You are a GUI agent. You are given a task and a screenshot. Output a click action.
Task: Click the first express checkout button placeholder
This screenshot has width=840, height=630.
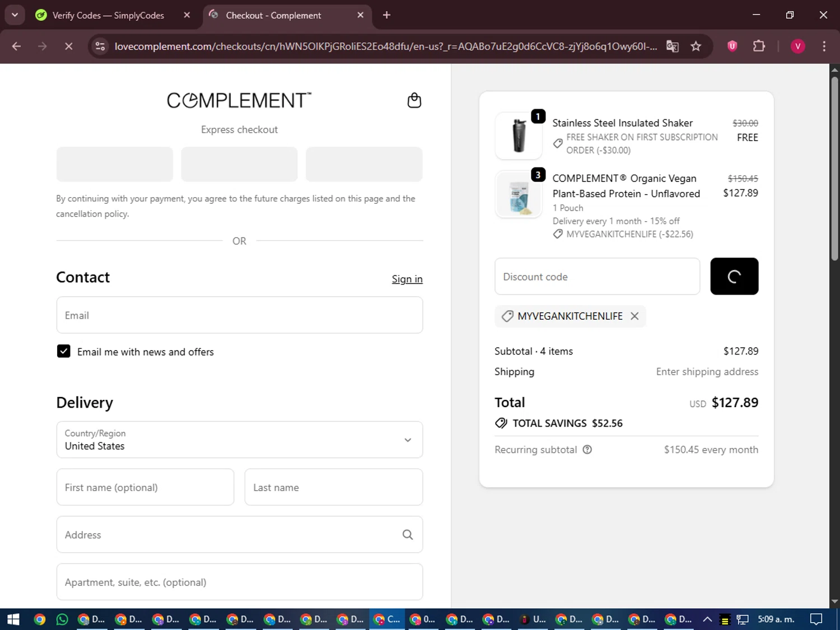[x=115, y=164]
